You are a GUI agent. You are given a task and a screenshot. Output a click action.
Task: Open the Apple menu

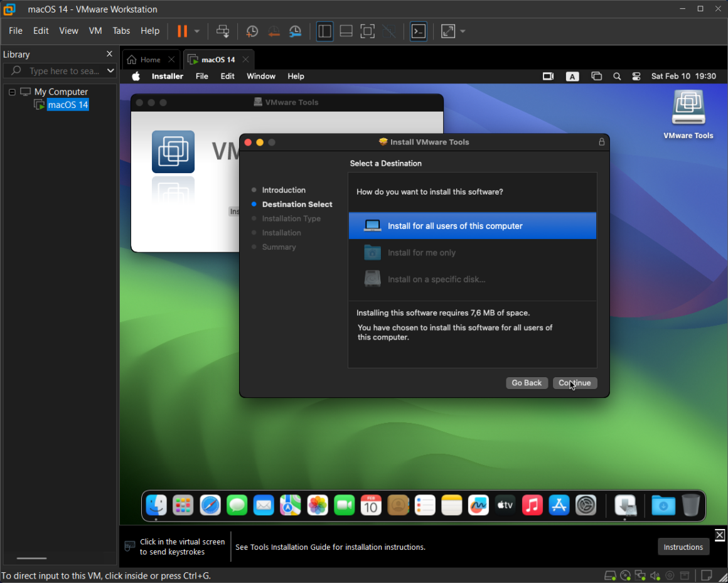pyautogui.click(x=136, y=76)
